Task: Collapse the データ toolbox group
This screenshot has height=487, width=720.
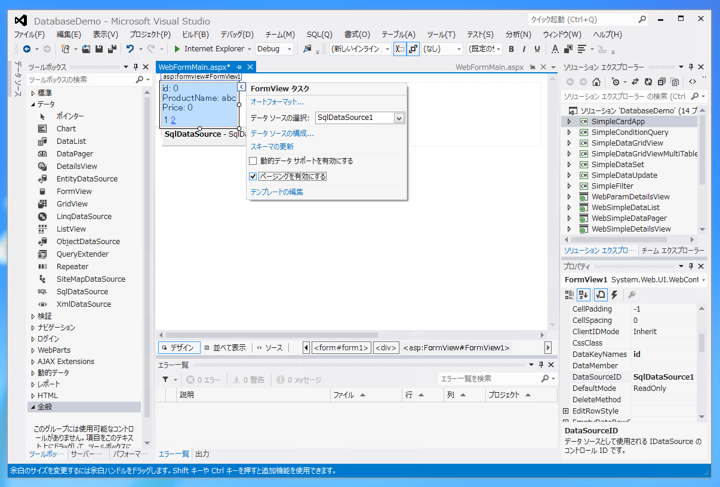Action: tap(33, 105)
